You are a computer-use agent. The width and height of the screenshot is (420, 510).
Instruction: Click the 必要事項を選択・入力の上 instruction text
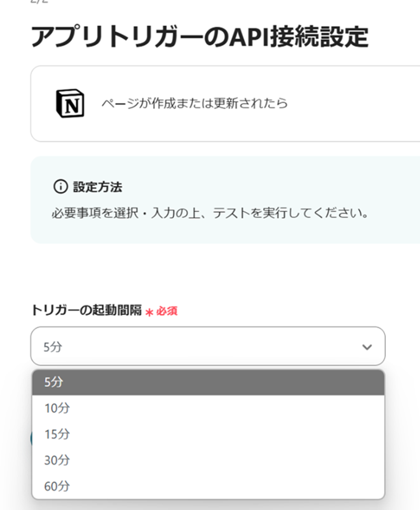[x=129, y=213]
